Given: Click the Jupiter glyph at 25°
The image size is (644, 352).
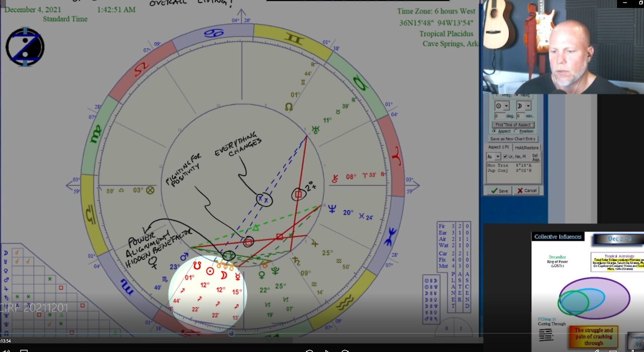Looking at the screenshot, I should click(314, 243).
